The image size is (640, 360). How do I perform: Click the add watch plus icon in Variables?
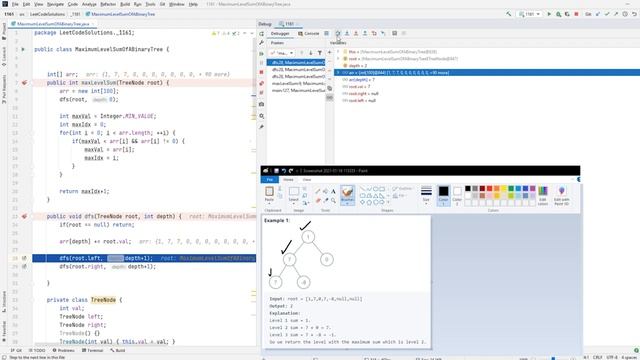[x=329, y=53]
